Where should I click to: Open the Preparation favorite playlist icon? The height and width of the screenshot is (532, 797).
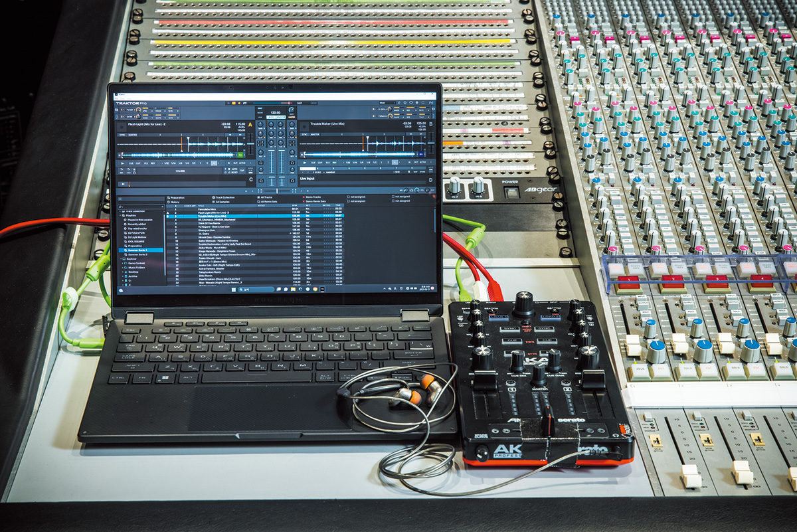click(x=168, y=198)
